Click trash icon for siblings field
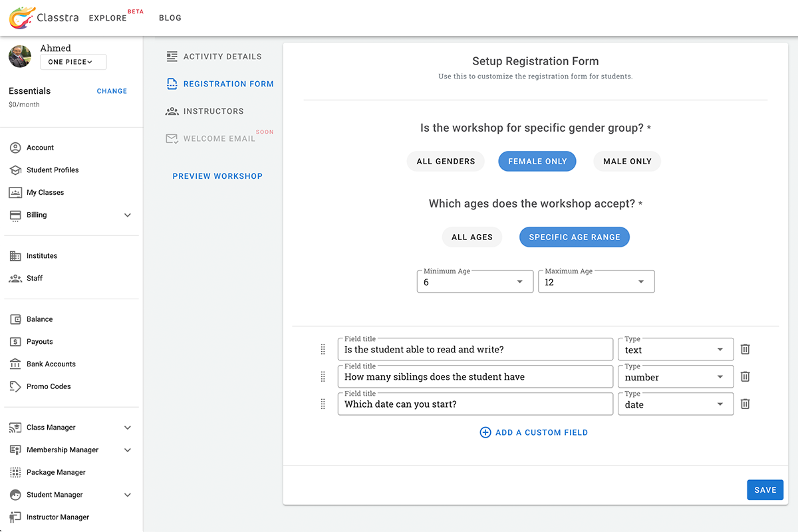This screenshot has height=532, width=798. click(745, 376)
